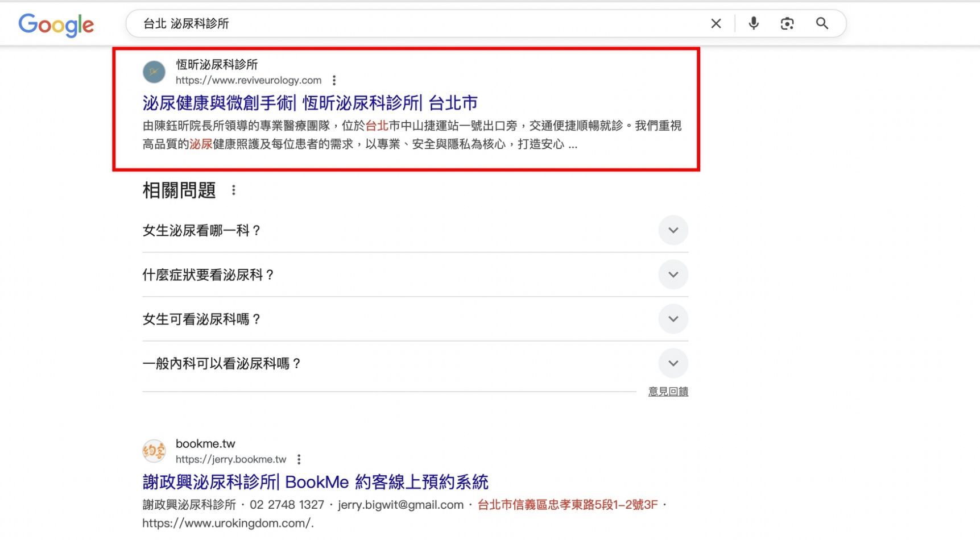Viewport: 980px width, 540px height.
Task: Expand question 什麼症狀要看泌尿科？
Action: pyautogui.click(x=415, y=275)
